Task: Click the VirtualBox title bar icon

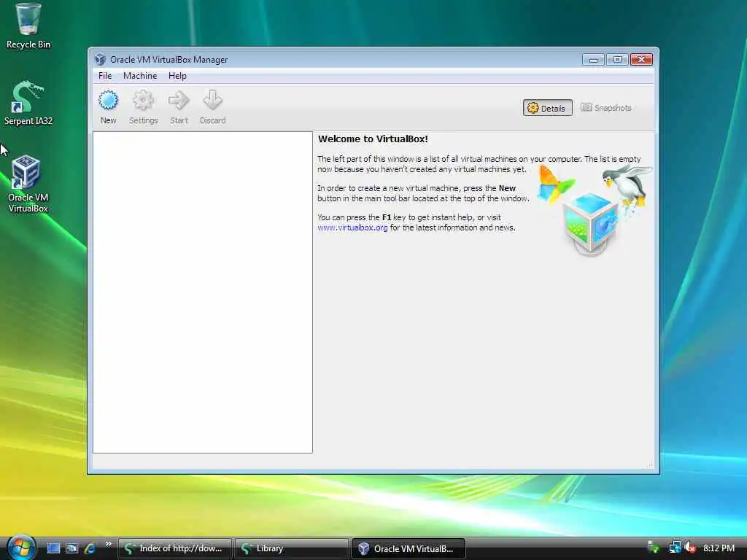Action: [100, 60]
